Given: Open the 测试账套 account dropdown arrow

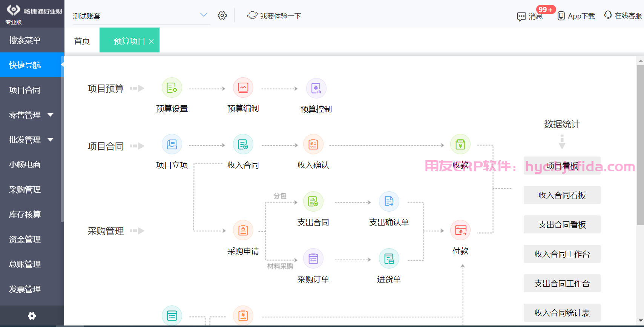Looking at the screenshot, I should click(x=204, y=15).
